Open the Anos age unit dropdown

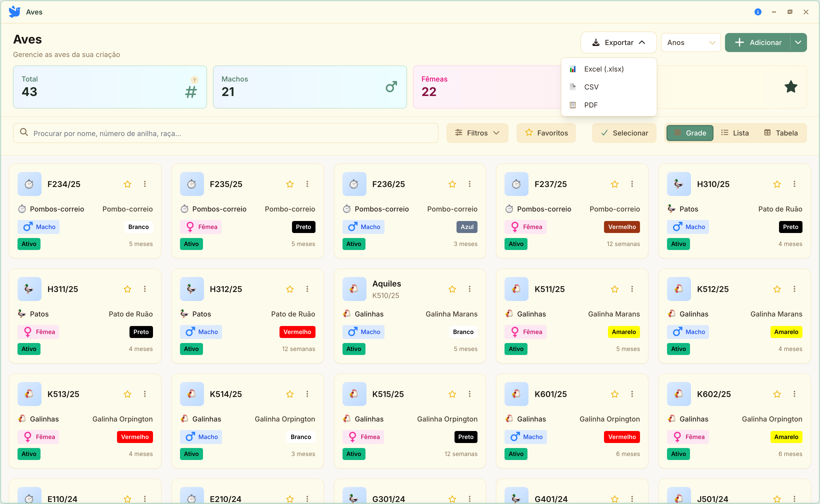691,42
